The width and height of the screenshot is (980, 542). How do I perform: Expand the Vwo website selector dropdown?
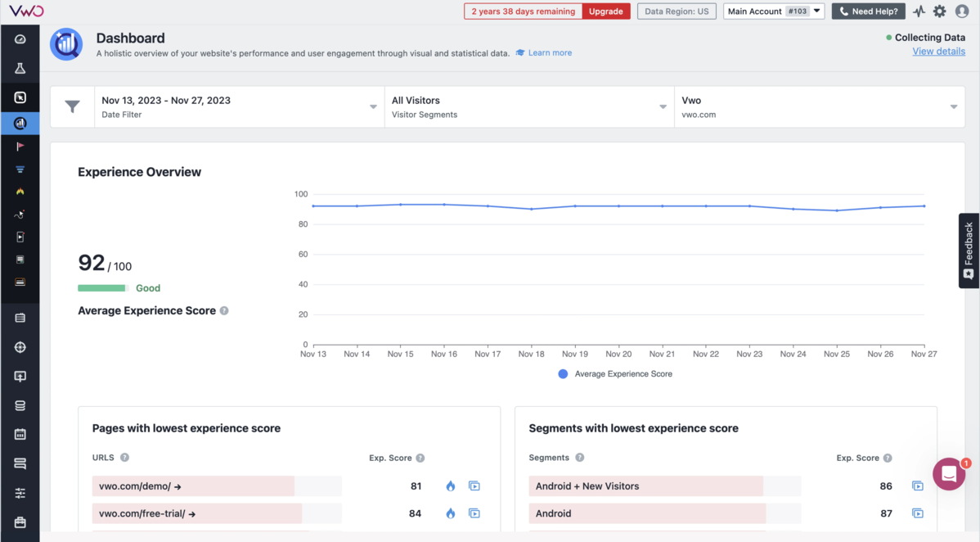[x=818, y=106]
